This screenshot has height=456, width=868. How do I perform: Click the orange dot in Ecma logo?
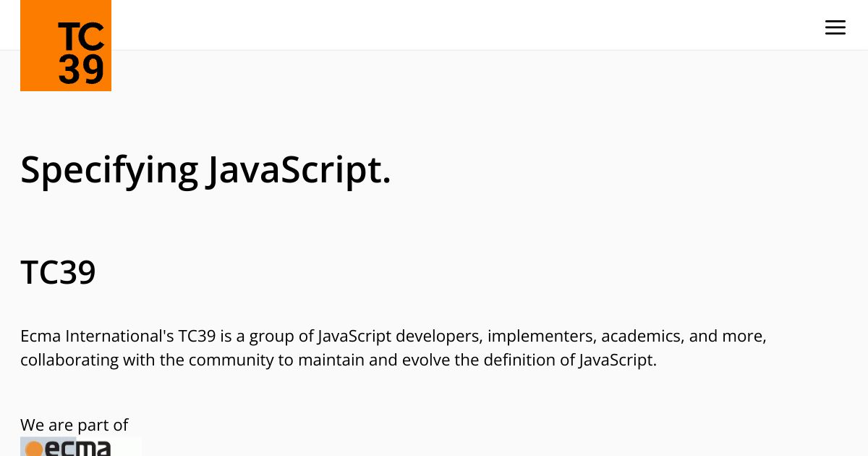click(34, 449)
